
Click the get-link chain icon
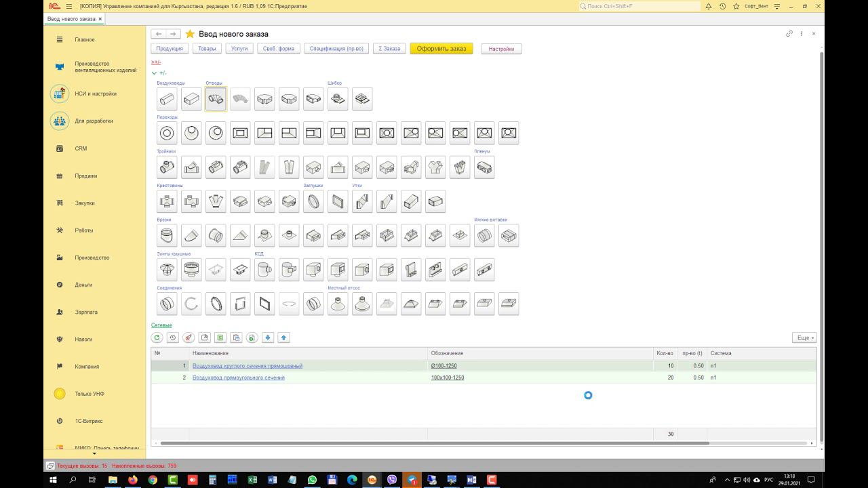tap(789, 33)
